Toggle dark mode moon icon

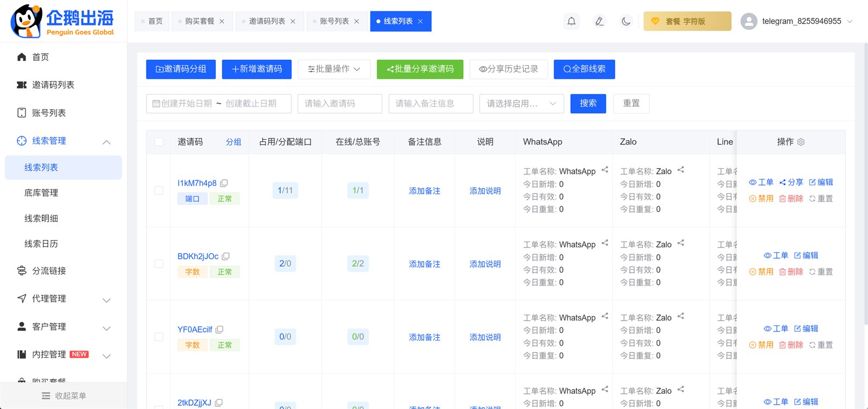coord(626,21)
